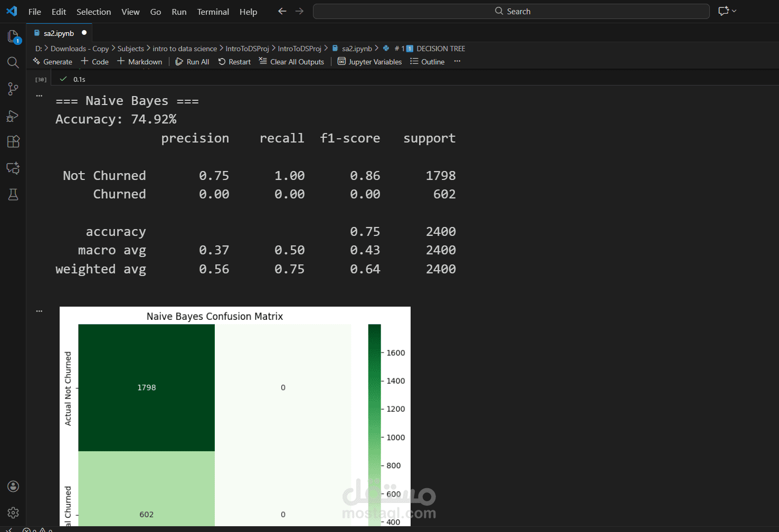Toggle the notebook Outline view

coord(427,62)
